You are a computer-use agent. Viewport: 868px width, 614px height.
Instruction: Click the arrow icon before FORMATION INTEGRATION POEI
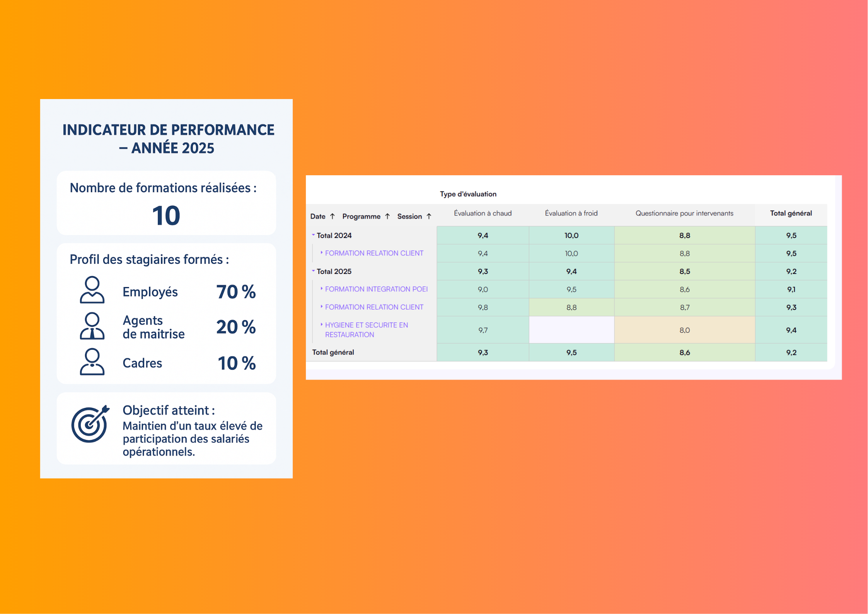click(x=322, y=289)
